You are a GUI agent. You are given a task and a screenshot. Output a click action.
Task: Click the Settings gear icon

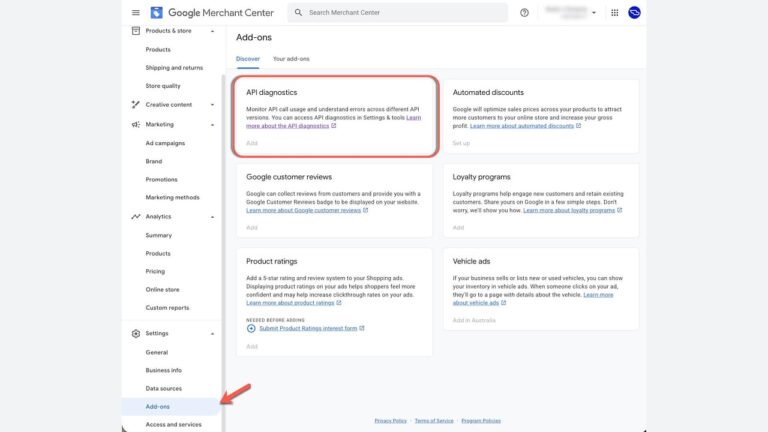136,334
